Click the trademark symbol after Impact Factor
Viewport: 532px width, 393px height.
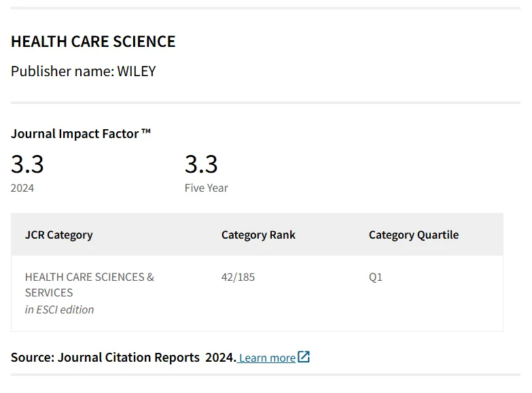click(x=146, y=131)
